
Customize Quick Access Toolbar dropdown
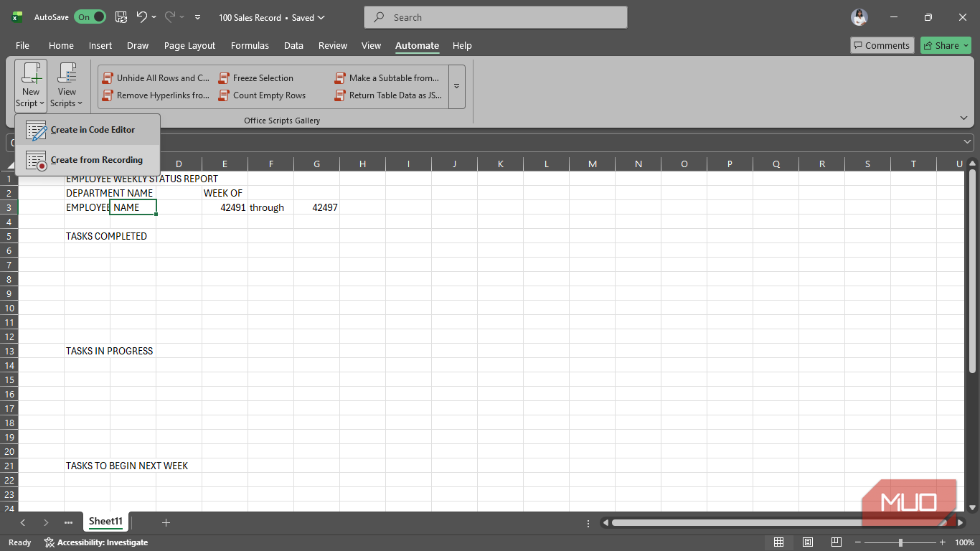(x=198, y=17)
